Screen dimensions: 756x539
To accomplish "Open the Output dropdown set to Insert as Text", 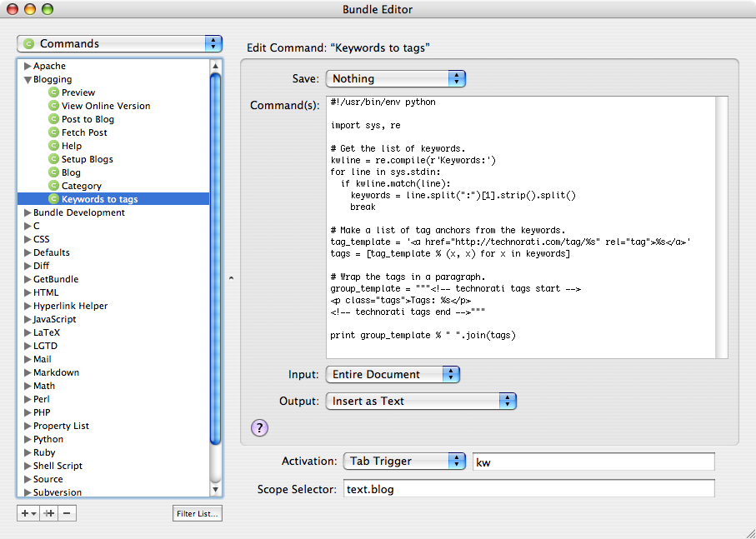I will tap(421, 401).
